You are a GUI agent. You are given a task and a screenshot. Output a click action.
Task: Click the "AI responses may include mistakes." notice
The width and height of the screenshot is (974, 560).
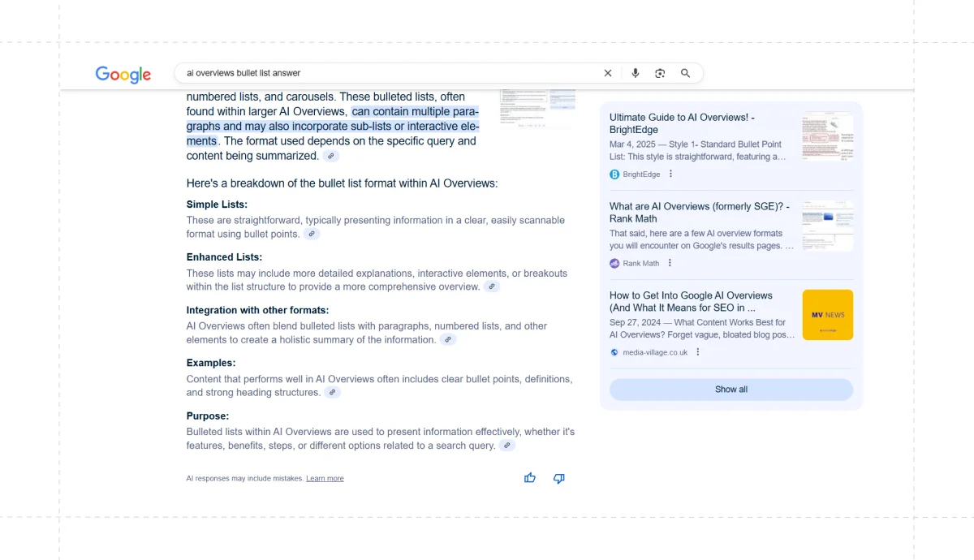244,479
